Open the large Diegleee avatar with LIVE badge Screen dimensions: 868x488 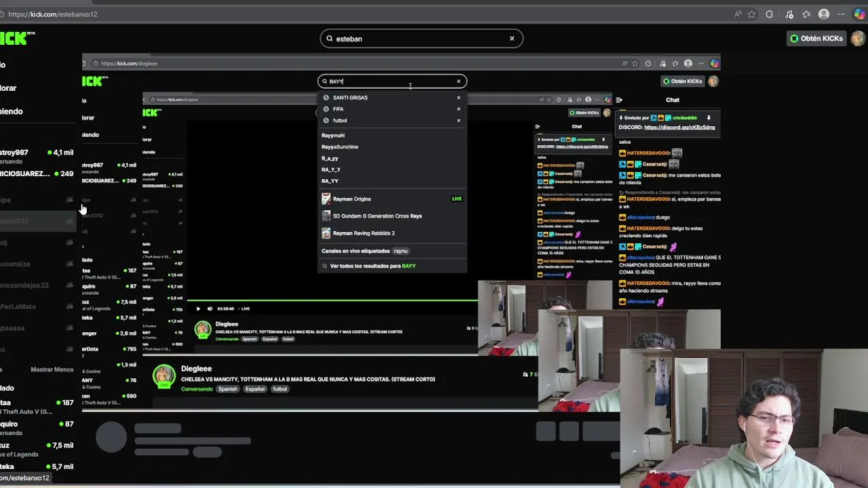pyautogui.click(x=163, y=377)
